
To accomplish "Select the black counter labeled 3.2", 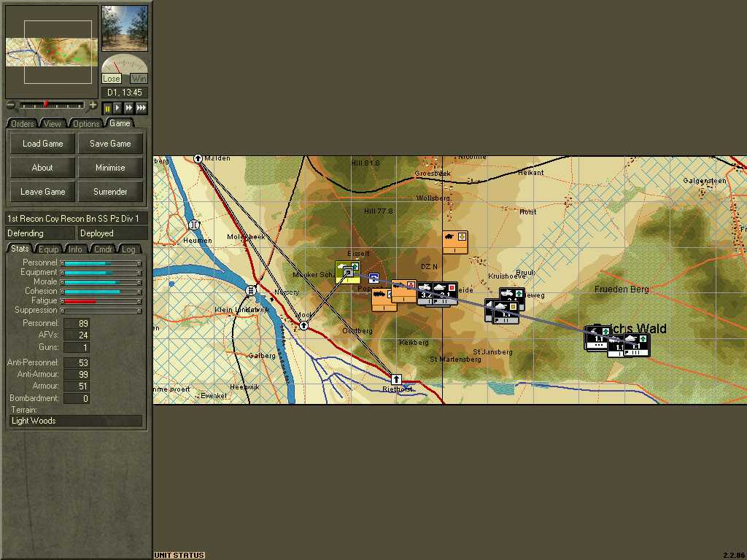I will pyautogui.click(x=425, y=292).
